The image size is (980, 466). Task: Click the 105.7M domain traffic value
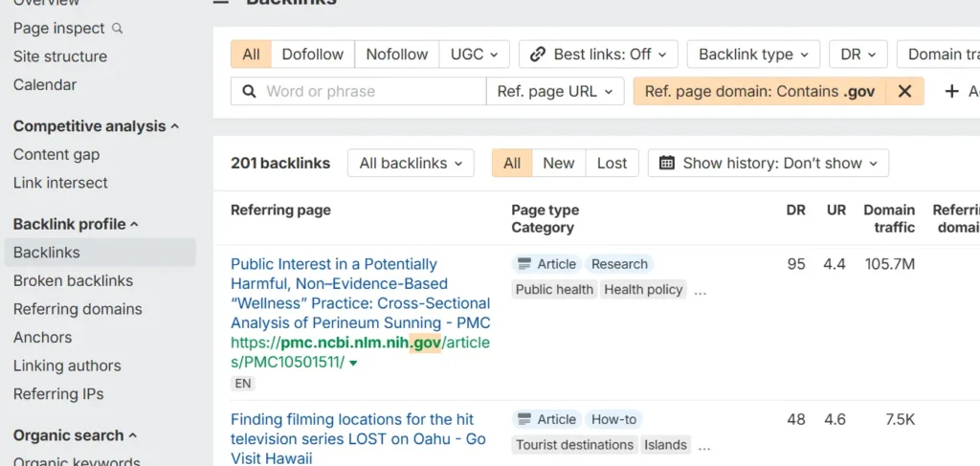coord(889,264)
